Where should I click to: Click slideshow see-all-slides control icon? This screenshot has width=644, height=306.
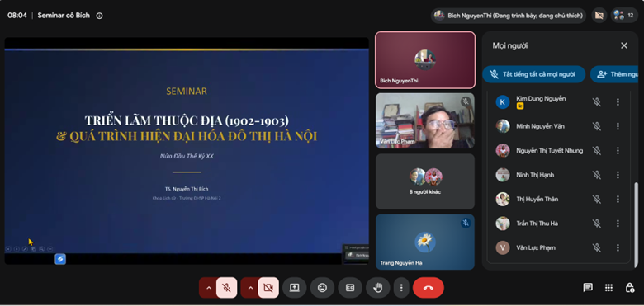33,249
